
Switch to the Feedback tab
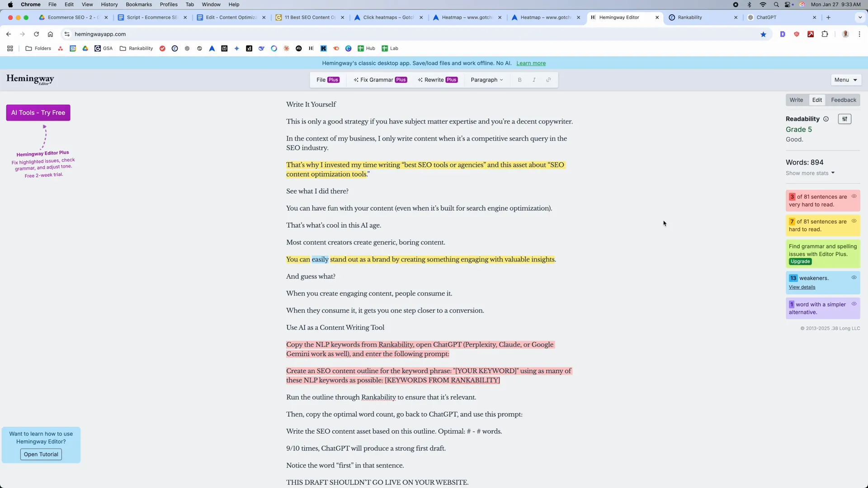[x=843, y=99]
